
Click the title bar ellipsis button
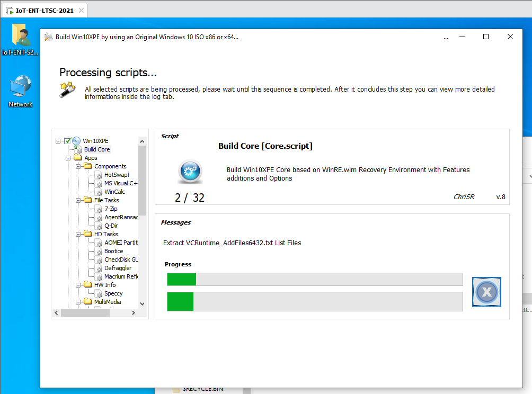[446, 37]
